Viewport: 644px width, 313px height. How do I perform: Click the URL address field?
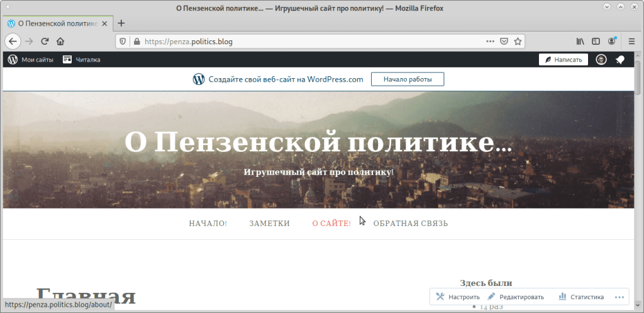pyautogui.click(x=308, y=42)
